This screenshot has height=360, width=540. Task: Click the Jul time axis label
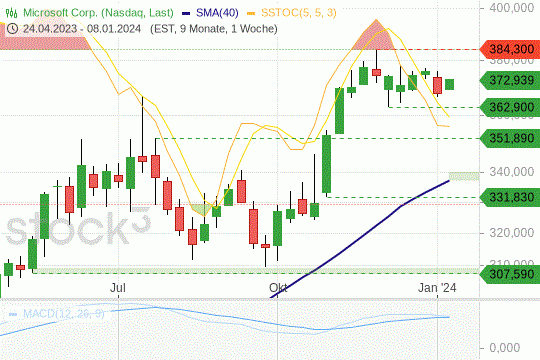[x=118, y=288]
